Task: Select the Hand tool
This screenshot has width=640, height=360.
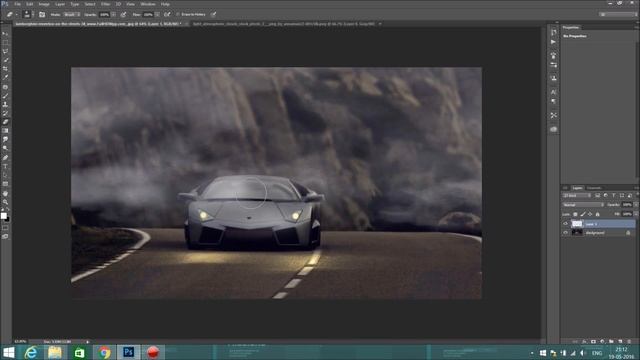Action: point(5,193)
